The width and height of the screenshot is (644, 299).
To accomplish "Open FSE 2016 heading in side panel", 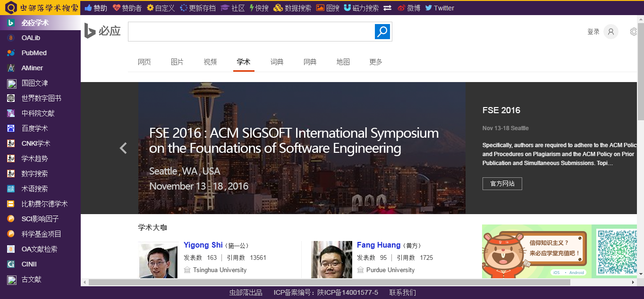I will [x=501, y=110].
